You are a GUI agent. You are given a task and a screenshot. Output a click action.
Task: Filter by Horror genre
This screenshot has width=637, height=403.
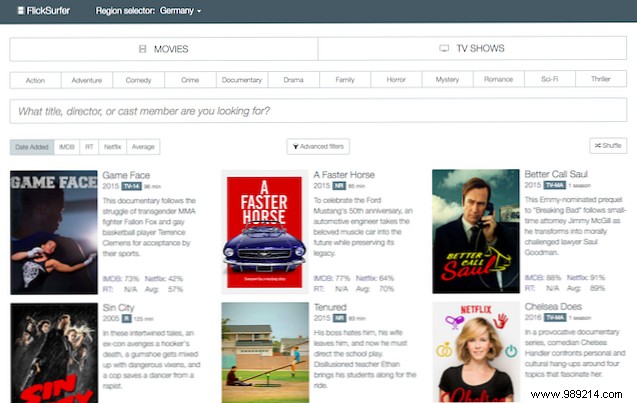tap(396, 79)
